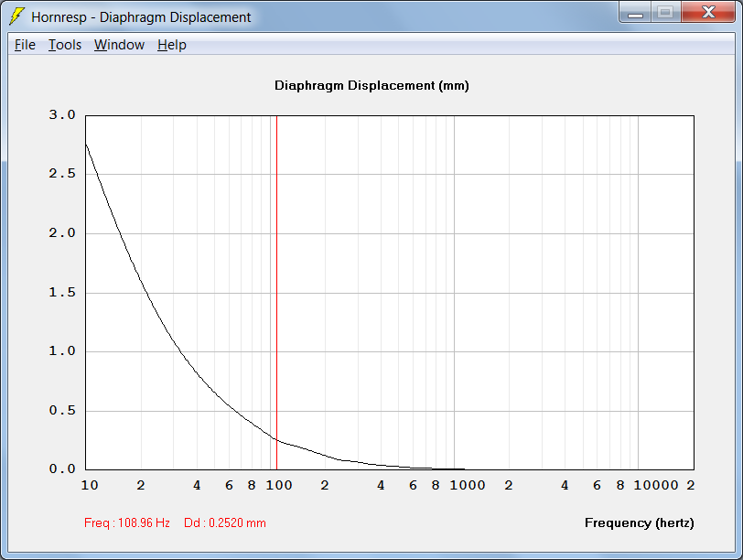Click the 2.0 y-axis label
Viewport: 743px width, 560px height.
(62, 233)
